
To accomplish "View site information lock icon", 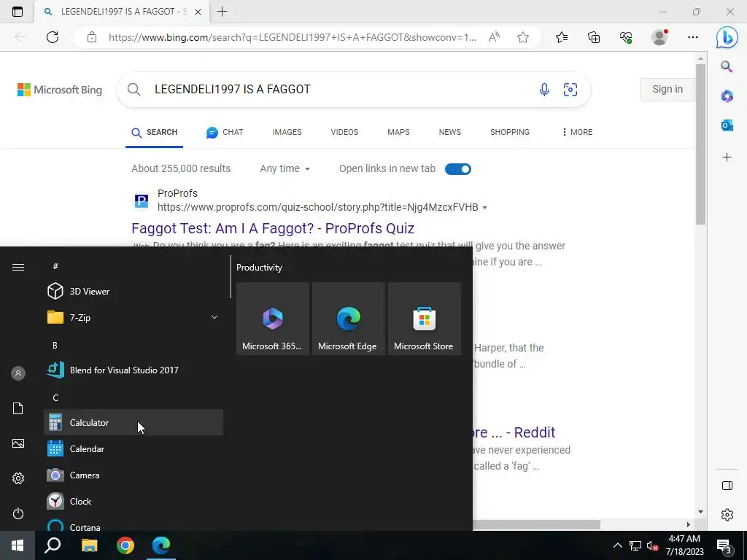I will click(92, 37).
